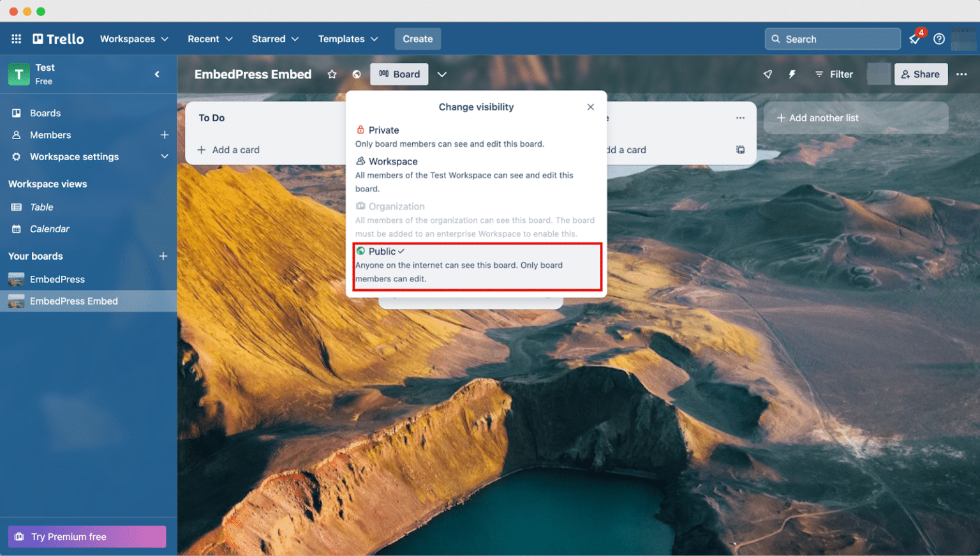
Task: Select the Private visibility option
Action: point(383,130)
